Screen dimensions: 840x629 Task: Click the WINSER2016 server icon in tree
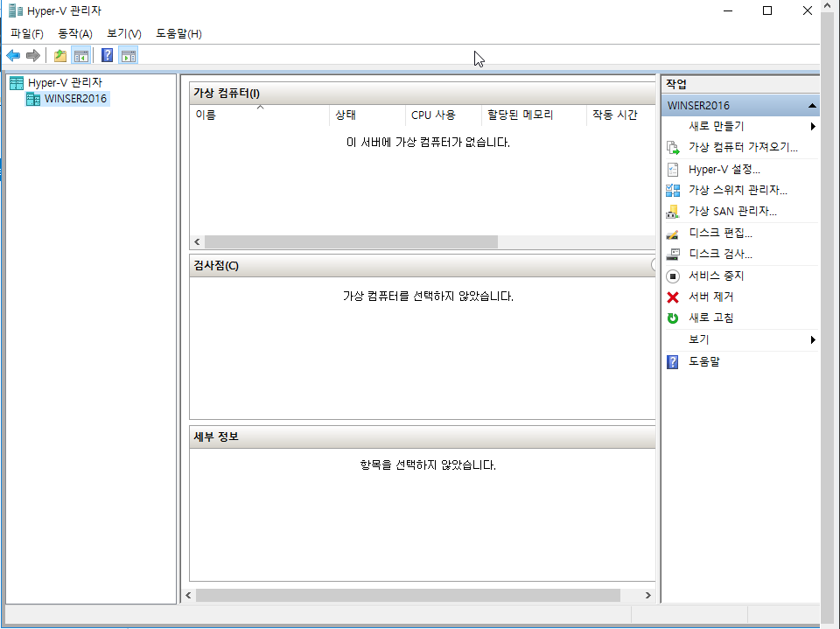(33, 99)
